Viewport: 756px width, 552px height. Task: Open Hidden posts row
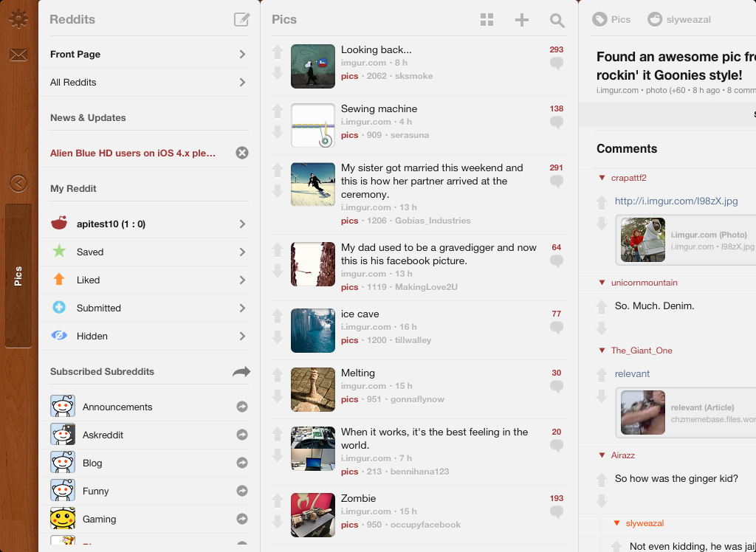(149, 336)
